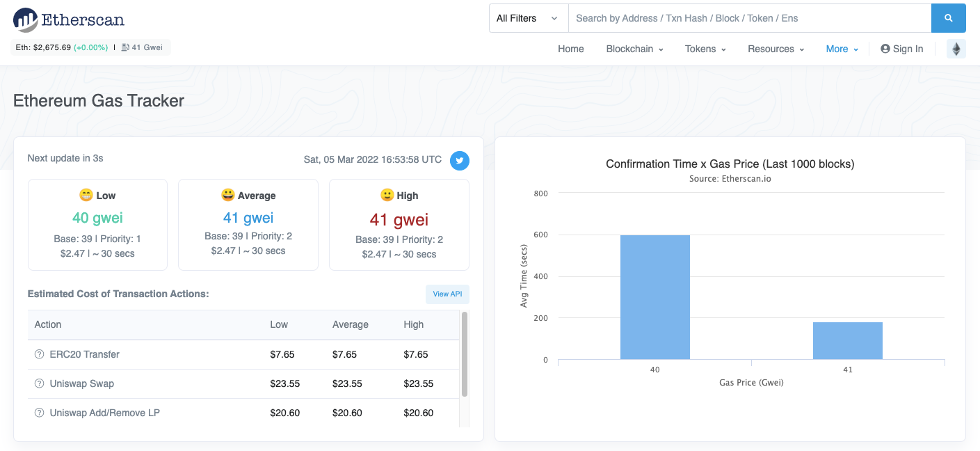Click the Low gas grinning emoji
Image resolution: width=980 pixels, height=451 pixels.
point(86,196)
